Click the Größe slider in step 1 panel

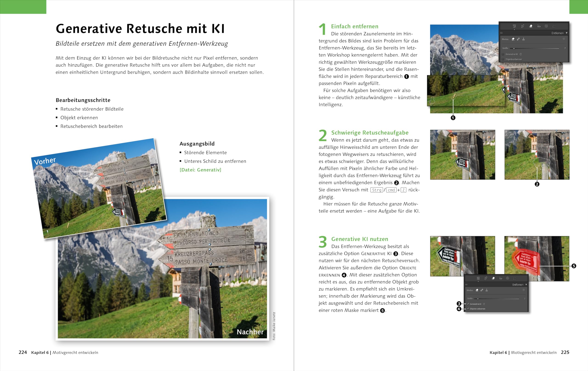pyautogui.click(x=535, y=49)
